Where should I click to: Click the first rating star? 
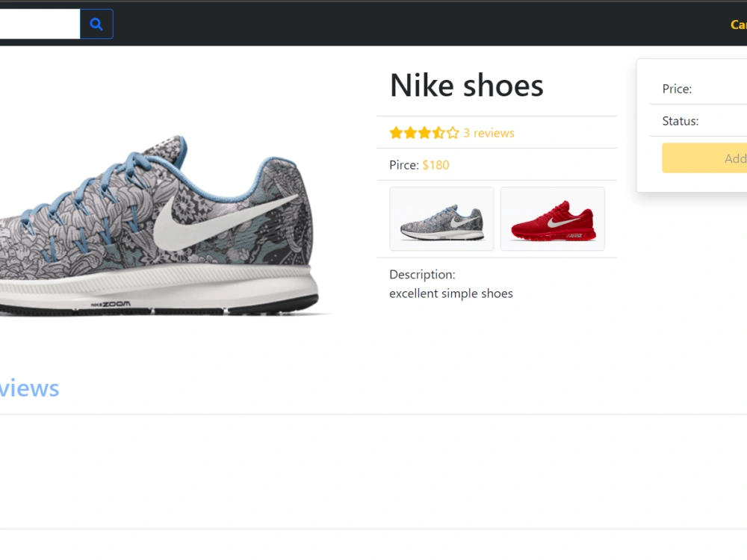[397, 133]
